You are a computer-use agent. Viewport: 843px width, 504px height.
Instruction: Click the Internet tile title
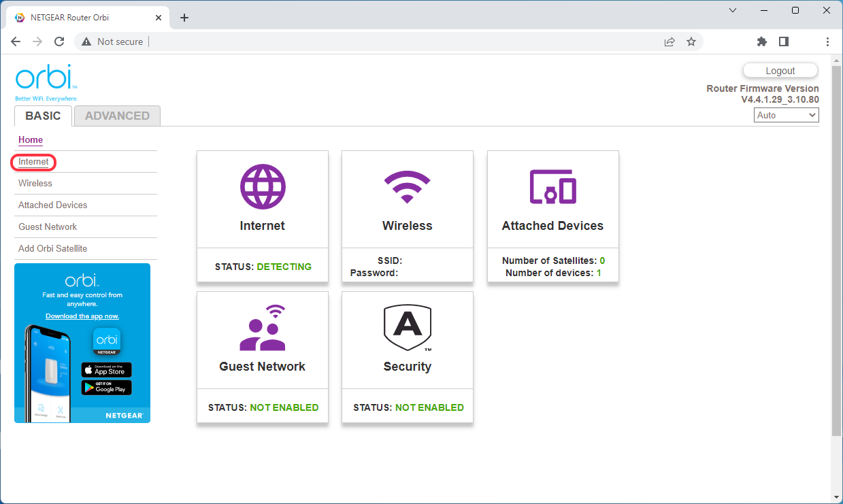click(263, 226)
